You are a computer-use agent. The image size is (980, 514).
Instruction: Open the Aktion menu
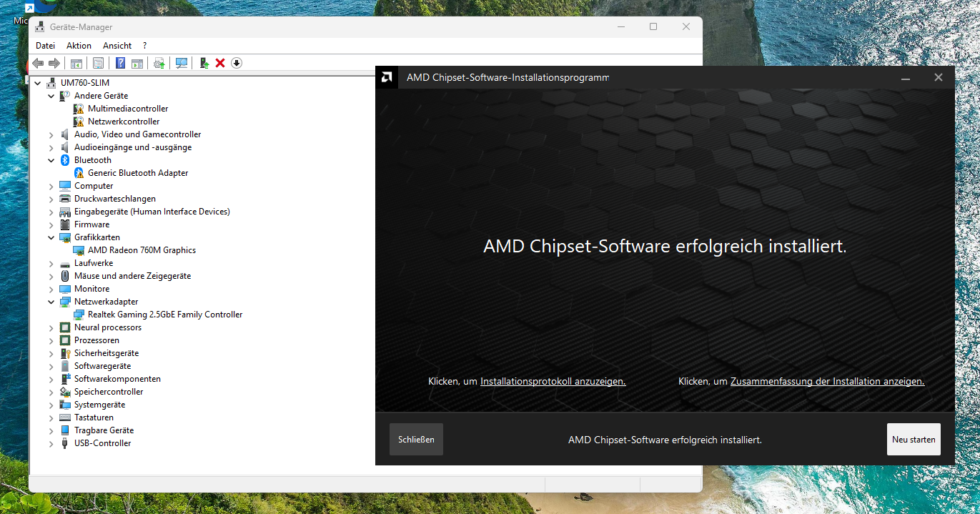pos(79,45)
